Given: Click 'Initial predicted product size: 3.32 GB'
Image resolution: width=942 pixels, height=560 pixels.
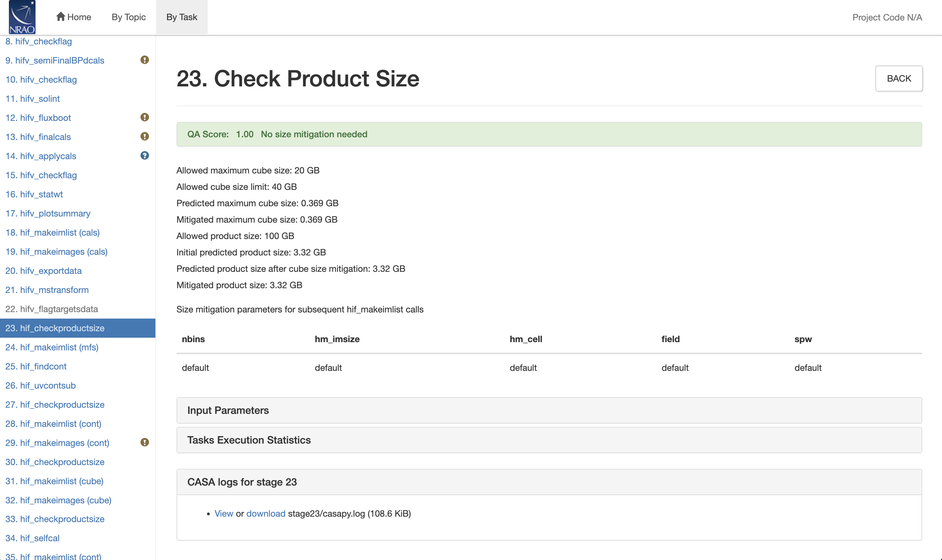Looking at the screenshot, I should click(251, 252).
